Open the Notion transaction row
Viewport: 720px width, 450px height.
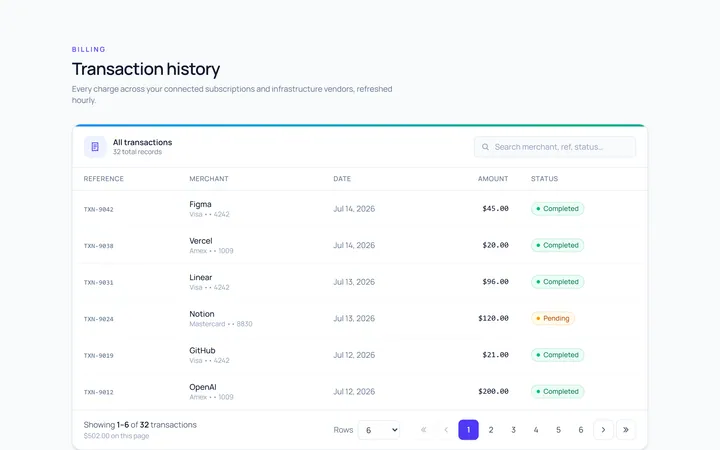[360, 318]
